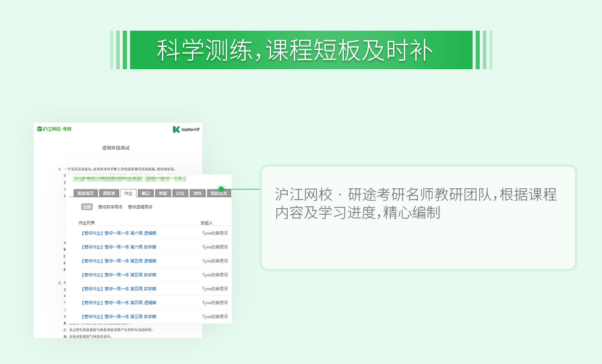Open 管综一周一练 第六周 逻辑篇 homework

tap(119, 233)
